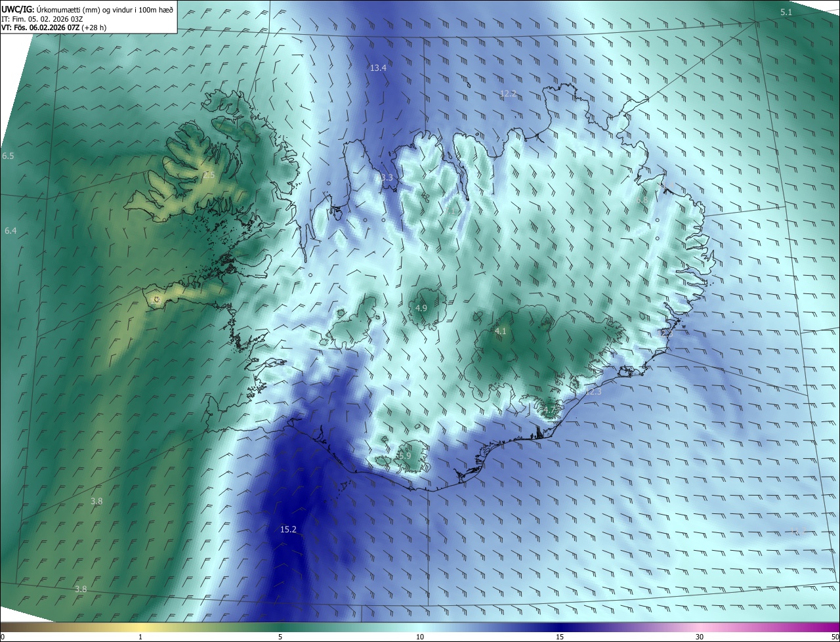This screenshot has height=642, width=840.
Task: Click the pink section of color scale
Action: [700, 627]
